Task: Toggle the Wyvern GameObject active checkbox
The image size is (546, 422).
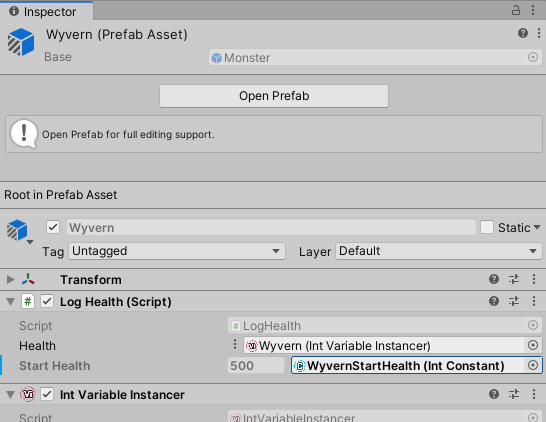Action: point(53,227)
